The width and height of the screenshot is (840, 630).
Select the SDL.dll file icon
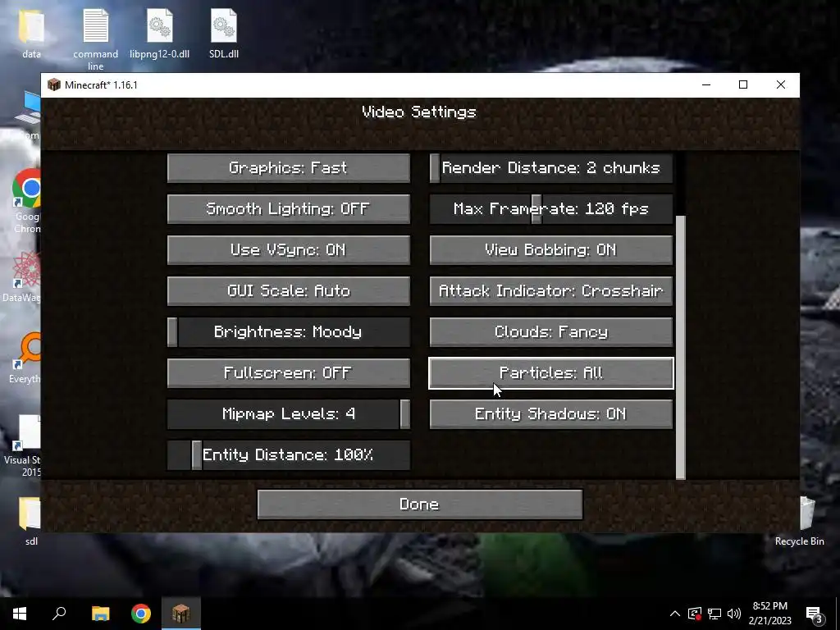pyautogui.click(x=224, y=33)
